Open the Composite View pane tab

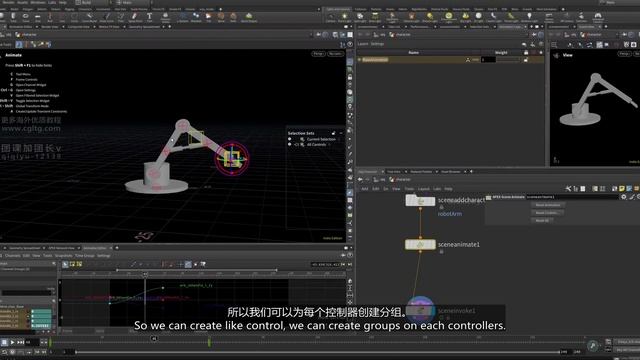pyautogui.click(x=78, y=27)
